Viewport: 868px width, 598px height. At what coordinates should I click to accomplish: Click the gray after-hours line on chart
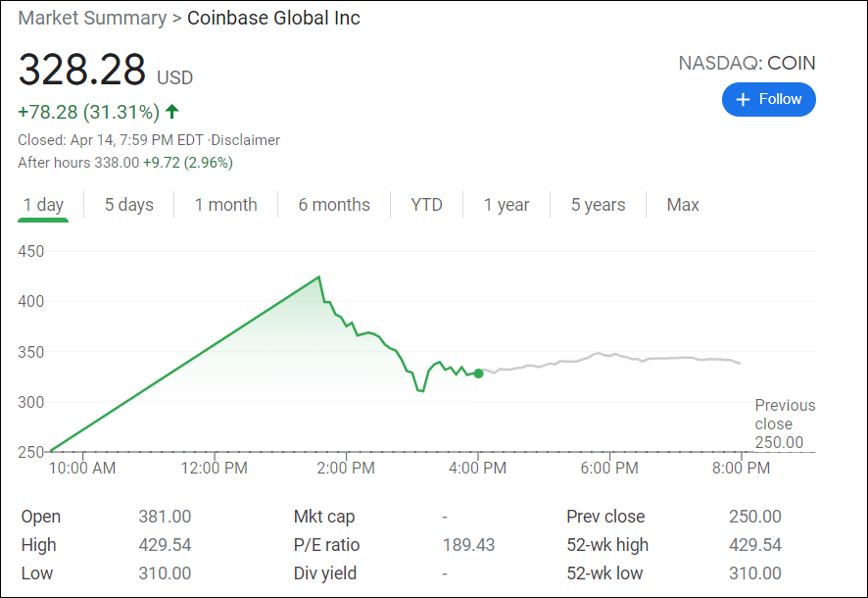click(x=607, y=356)
